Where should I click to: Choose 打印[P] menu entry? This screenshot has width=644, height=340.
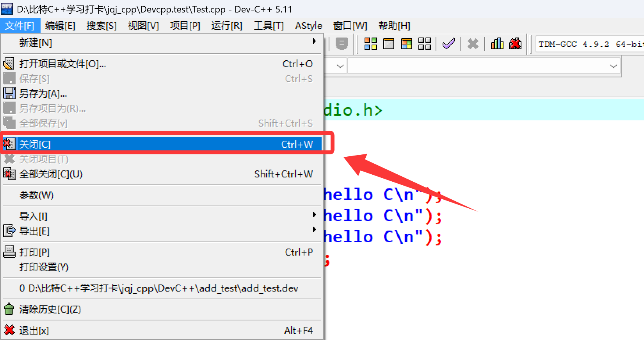(162, 252)
